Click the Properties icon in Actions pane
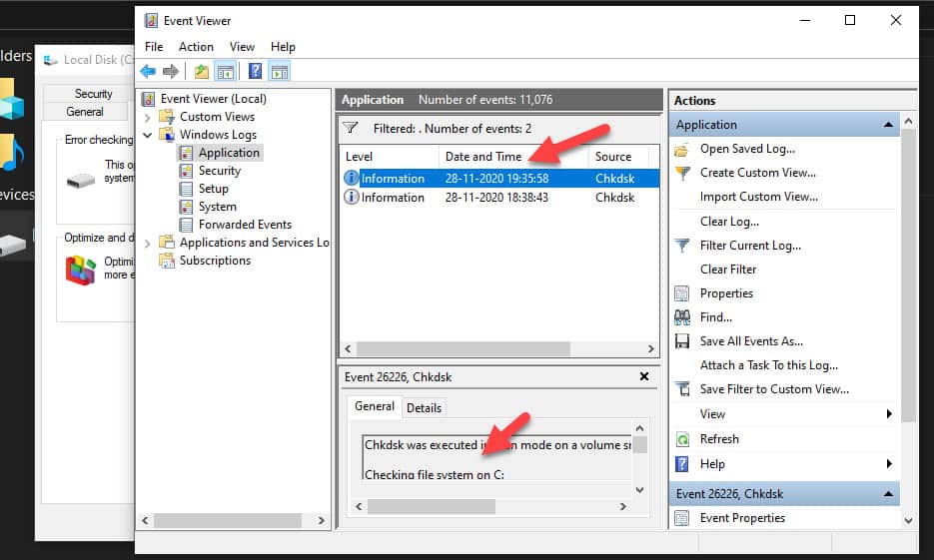Screen dimensions: 934x560 [682, 293]
